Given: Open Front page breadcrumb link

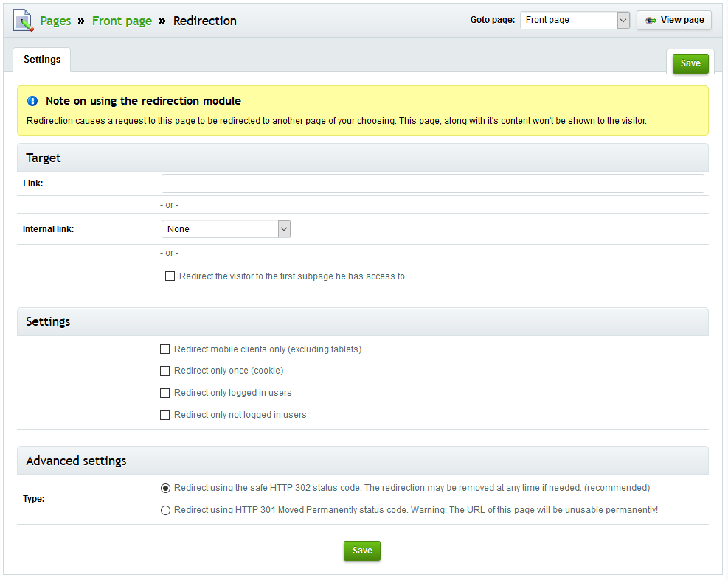Looking at the screenshot, I should [x=122, y=21].
